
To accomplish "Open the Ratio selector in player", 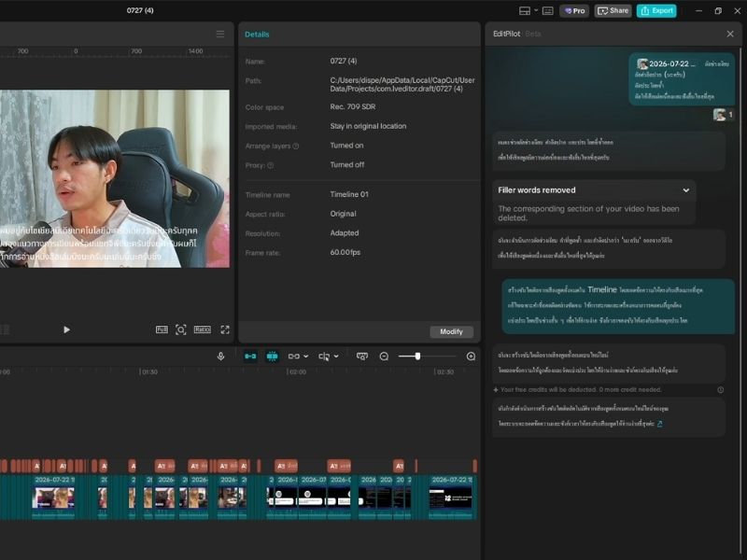I will coord(202,329).
